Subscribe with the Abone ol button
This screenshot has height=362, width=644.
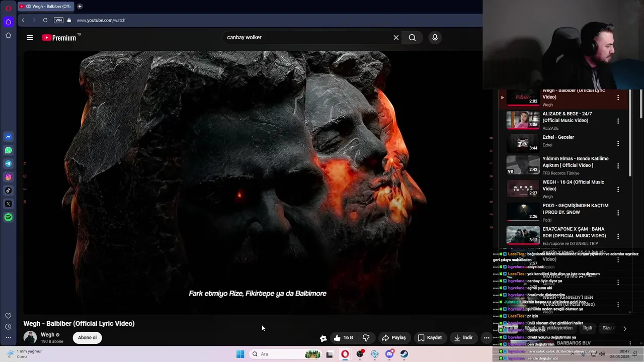(x=87, y=337)
